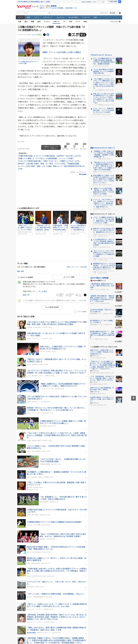Viewport: 138px width, 644px height.
Task: Click 日本人選手 link in サッカー情報
Action: tap(83, 267)
